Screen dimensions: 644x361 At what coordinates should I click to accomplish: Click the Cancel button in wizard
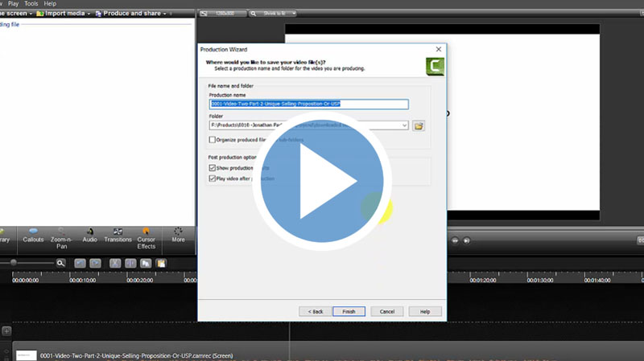386,311
